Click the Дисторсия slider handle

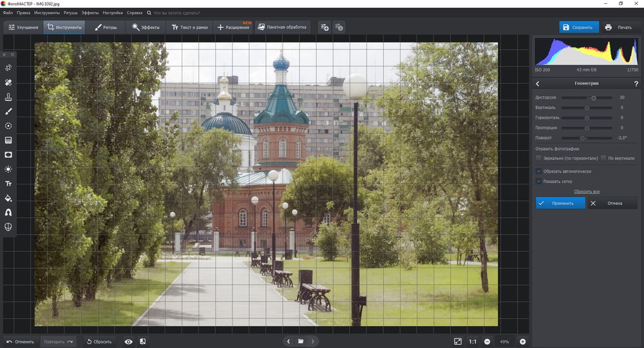[594, 98]
